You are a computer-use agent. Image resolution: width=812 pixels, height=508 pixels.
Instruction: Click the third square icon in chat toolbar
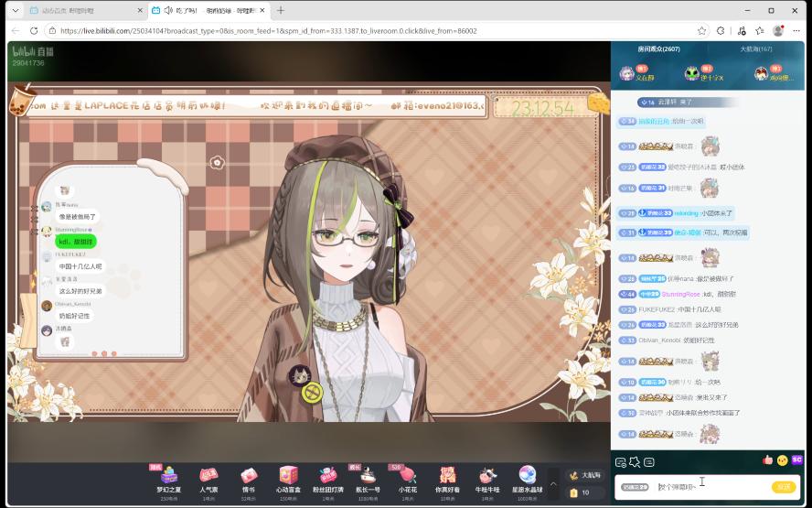point(649,462)
